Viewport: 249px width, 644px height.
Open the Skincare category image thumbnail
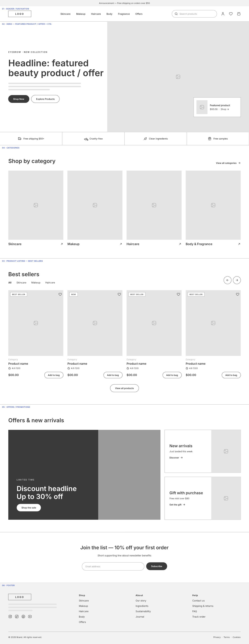pyautogui.click(x=36, y=205)
